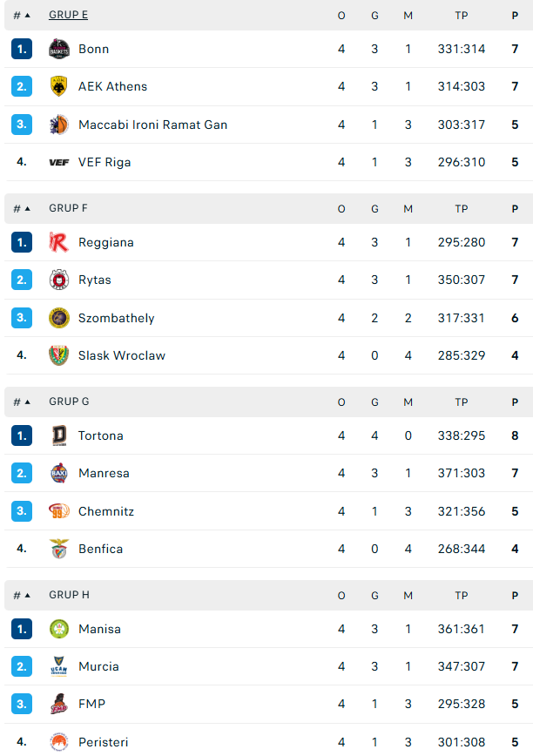Click Manisa's rank 1 badge

pos(22,629)
